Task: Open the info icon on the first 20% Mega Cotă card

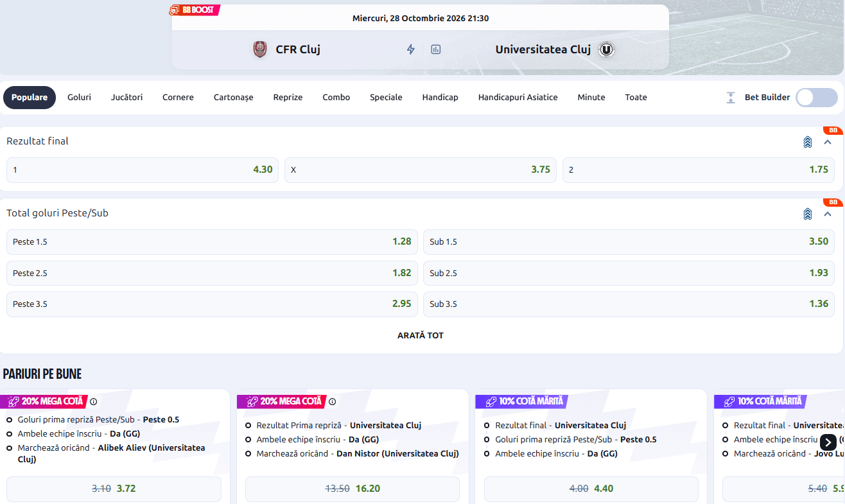Action: [94, 402]
